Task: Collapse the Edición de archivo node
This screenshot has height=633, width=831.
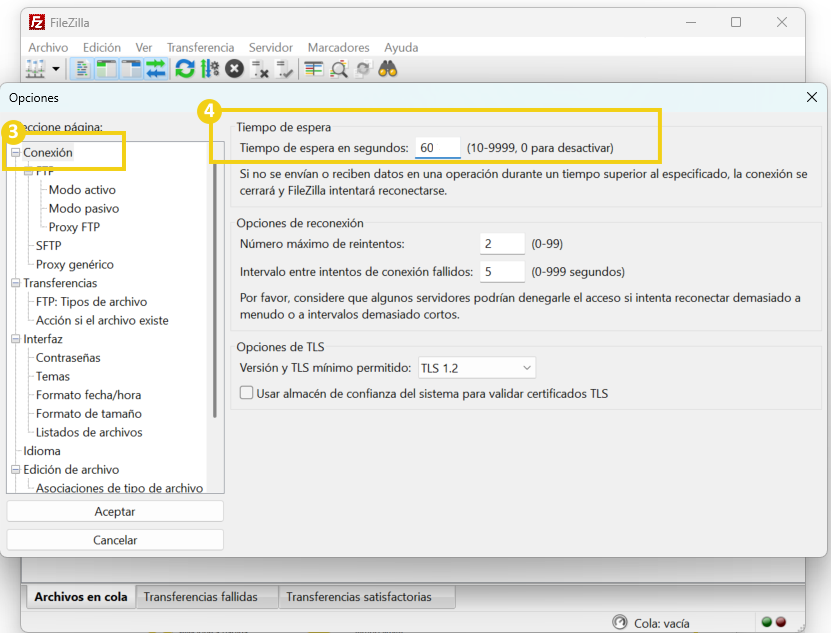Action: pyautogui.click(x=15, y=470)
